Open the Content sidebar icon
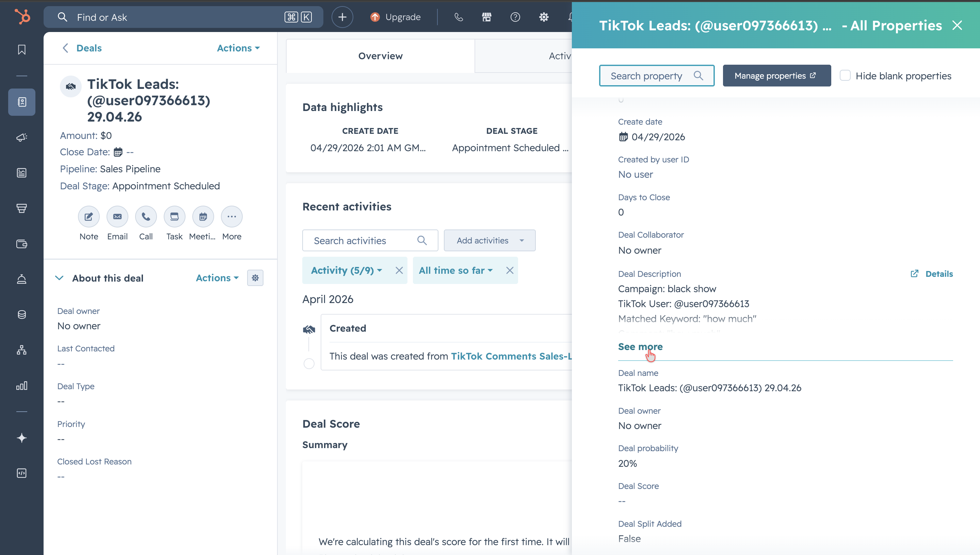 tap(22, 173)
